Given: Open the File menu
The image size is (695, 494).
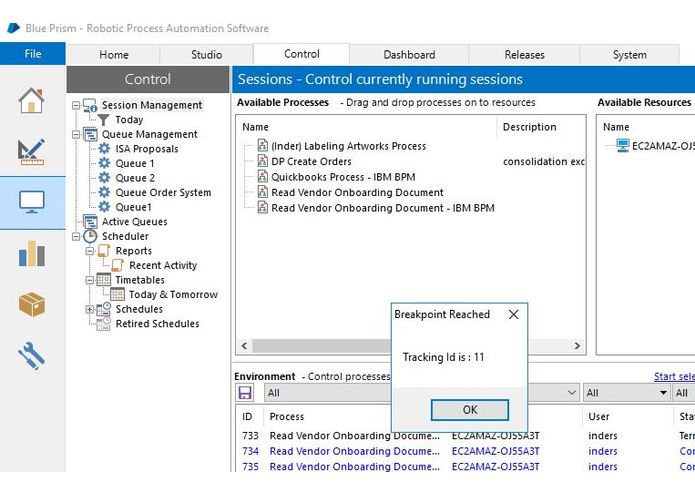Looking at the screenshot, I should click(x=33, y=54).
